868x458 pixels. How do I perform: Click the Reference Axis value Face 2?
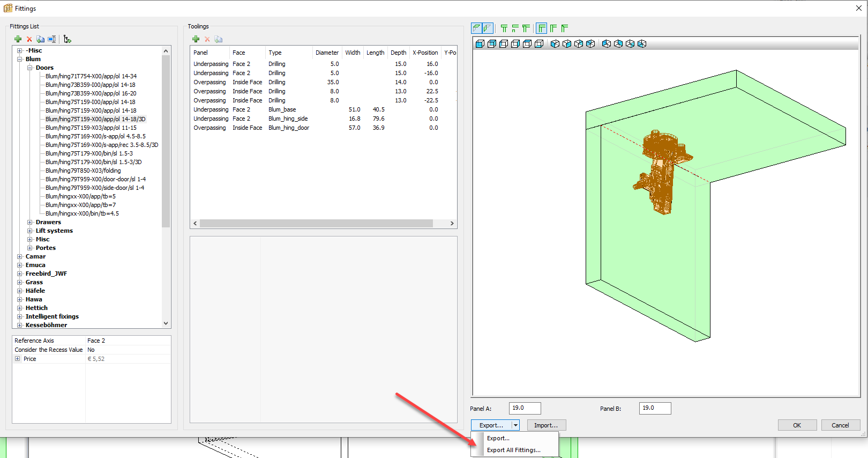[x=129, y=341]
